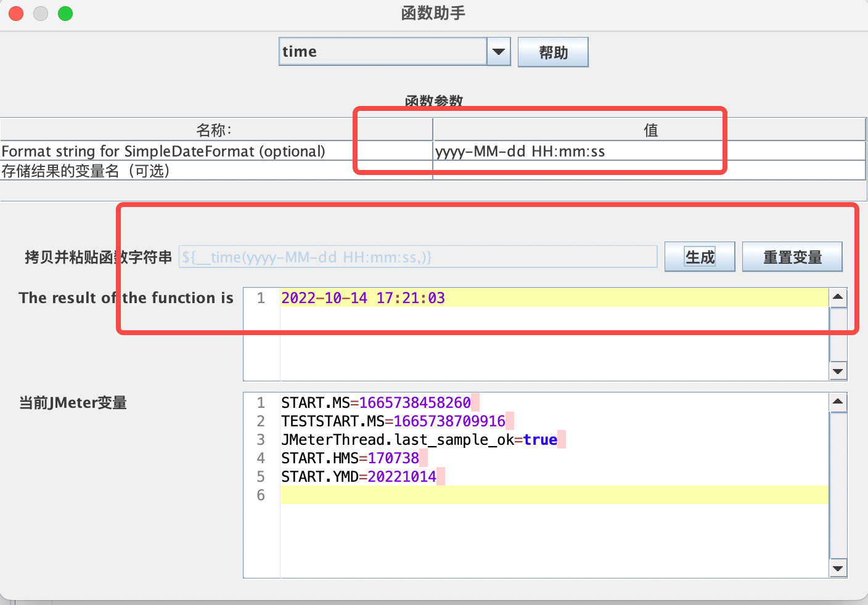Screen dimensions: 868x605
Task: Select the yyyy-MM-dd HH:mm:ss value cell
Action: [649, 151]
